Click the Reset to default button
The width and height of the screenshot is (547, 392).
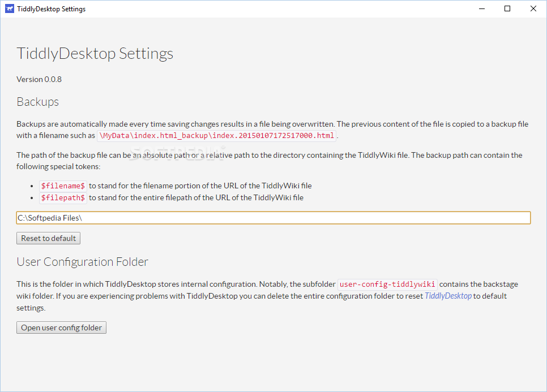[x=49, y=238]
